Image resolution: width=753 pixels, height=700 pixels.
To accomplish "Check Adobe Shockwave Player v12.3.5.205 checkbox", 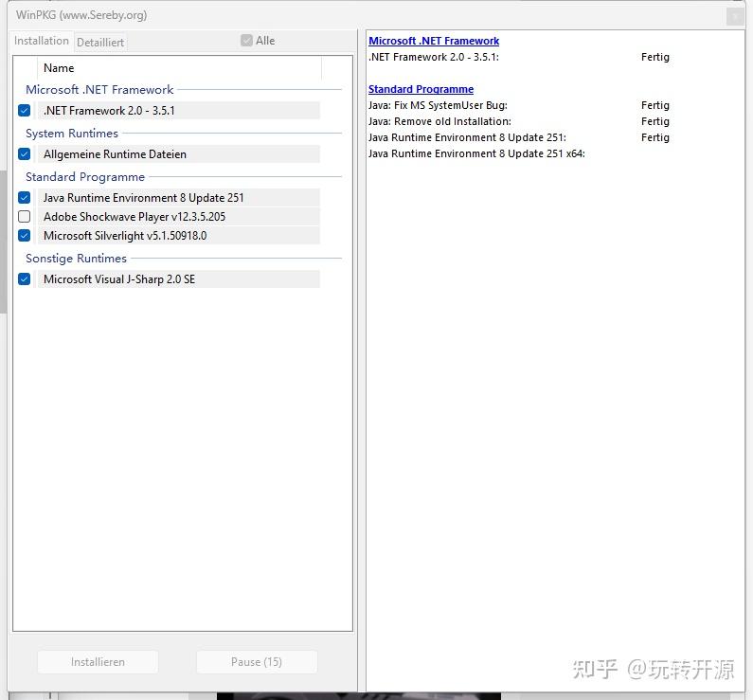I will (x=24, y=217).
